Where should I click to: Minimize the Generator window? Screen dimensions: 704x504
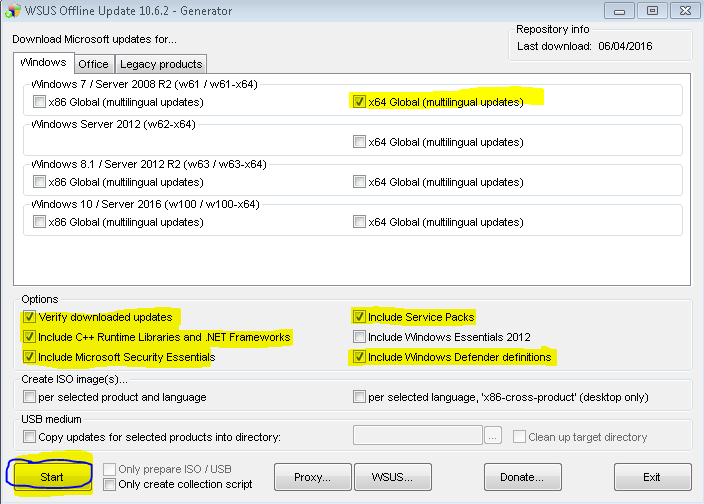[x=620, y=11]
